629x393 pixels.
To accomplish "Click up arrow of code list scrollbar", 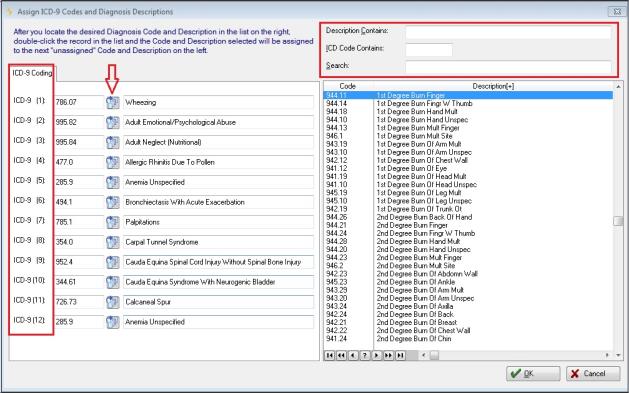I will coord(618,86).
